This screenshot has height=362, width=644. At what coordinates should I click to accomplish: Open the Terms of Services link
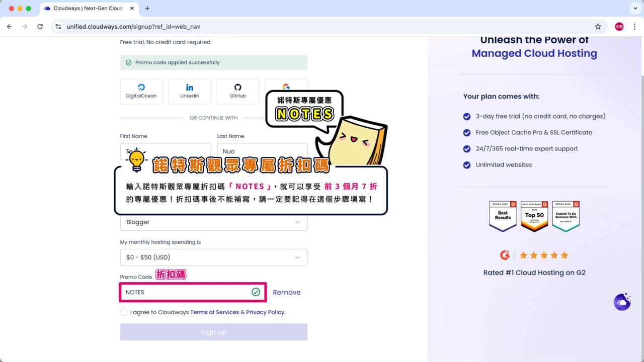[x=214, y=312]
